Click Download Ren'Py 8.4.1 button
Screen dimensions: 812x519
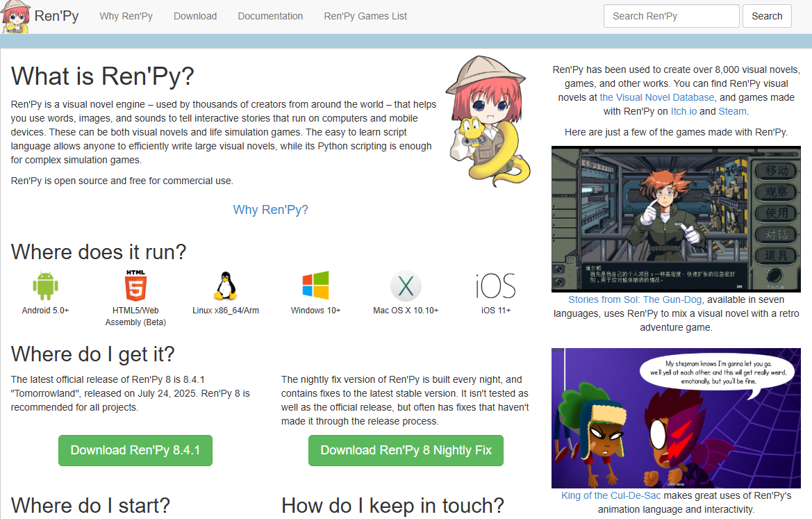(x=135, y=451)
